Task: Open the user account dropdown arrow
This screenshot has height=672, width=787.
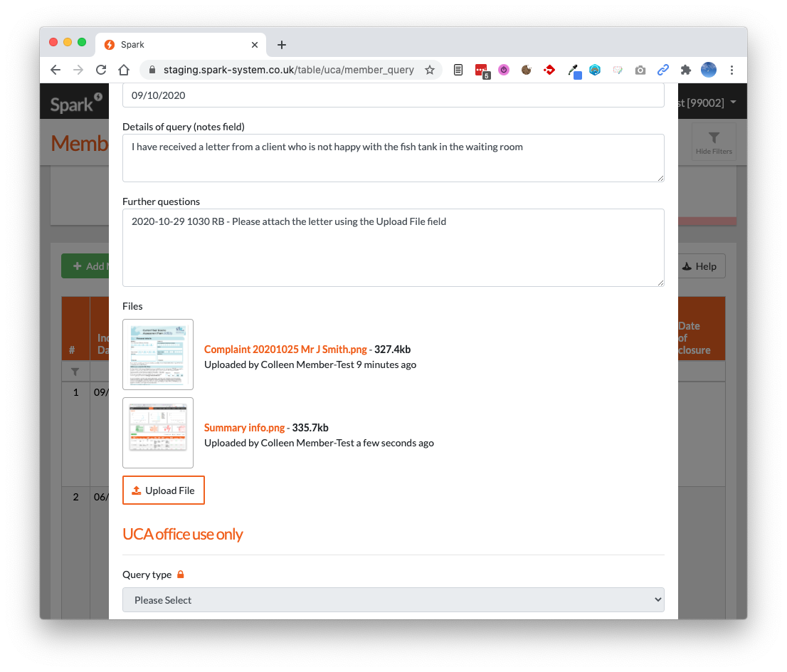Action: [x=733, y=103]
